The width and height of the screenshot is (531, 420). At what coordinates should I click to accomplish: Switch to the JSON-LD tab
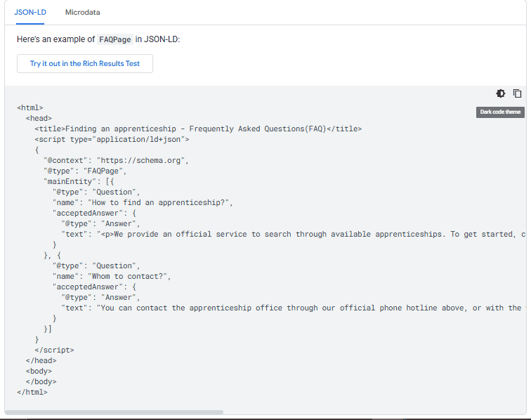pyautogui.click(x=30, y=12)
